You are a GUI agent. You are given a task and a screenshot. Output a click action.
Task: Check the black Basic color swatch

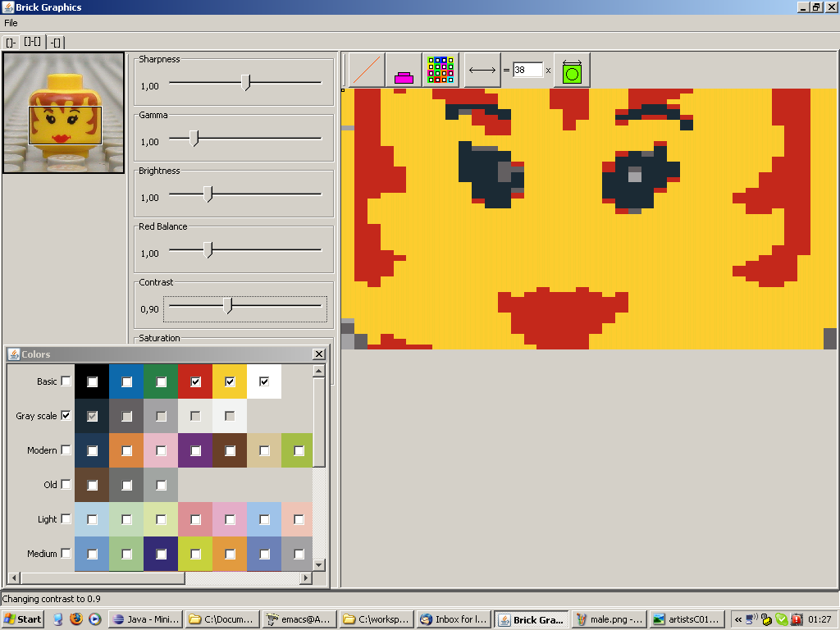coord(92,381)
